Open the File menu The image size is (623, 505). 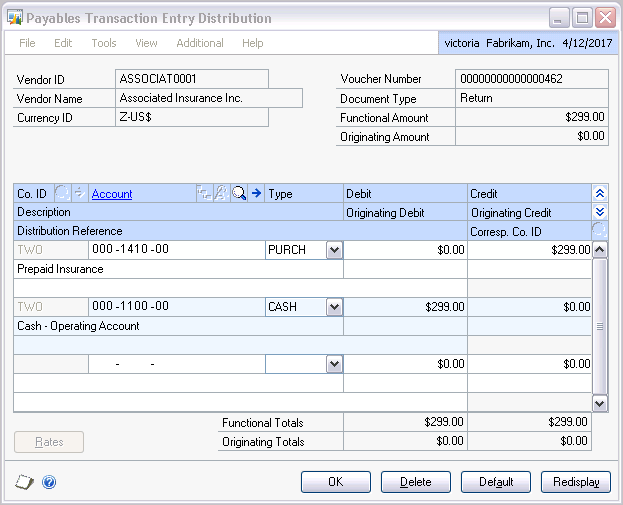tap(27, 43)
